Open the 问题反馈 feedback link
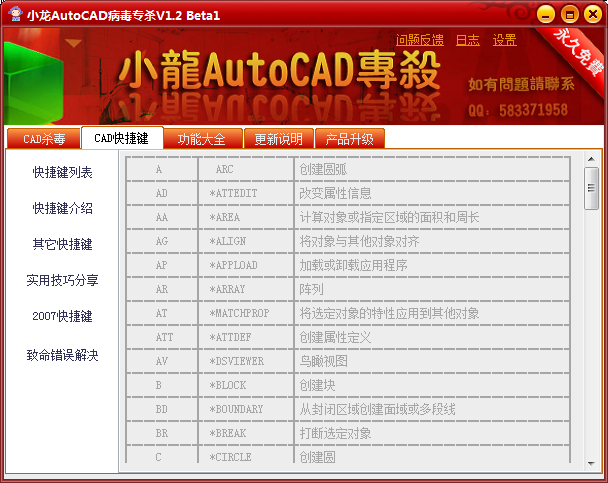608x483 pixels. 420,40
